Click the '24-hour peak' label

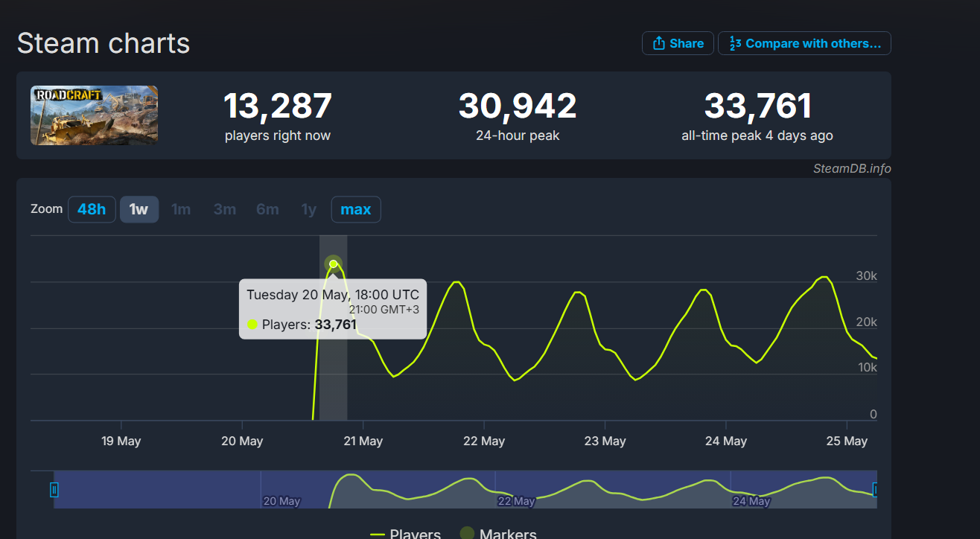tap(518, 135)
